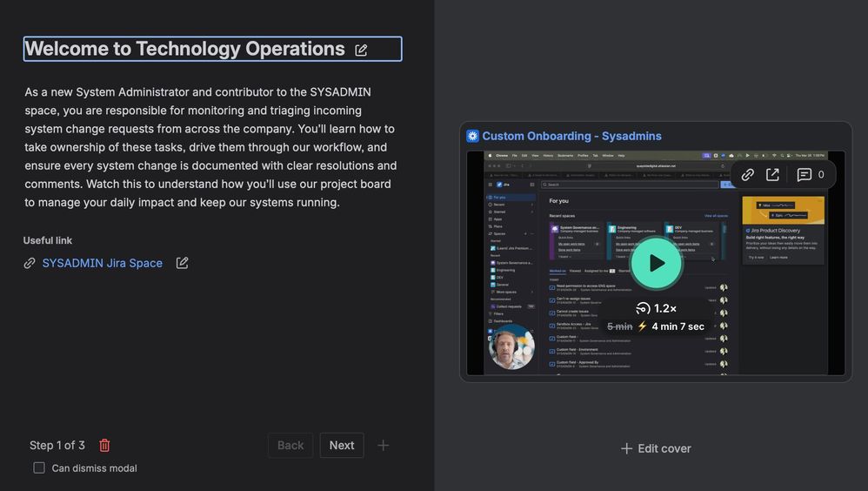Click the welcome description paragraph text

(x=210, y=147)
